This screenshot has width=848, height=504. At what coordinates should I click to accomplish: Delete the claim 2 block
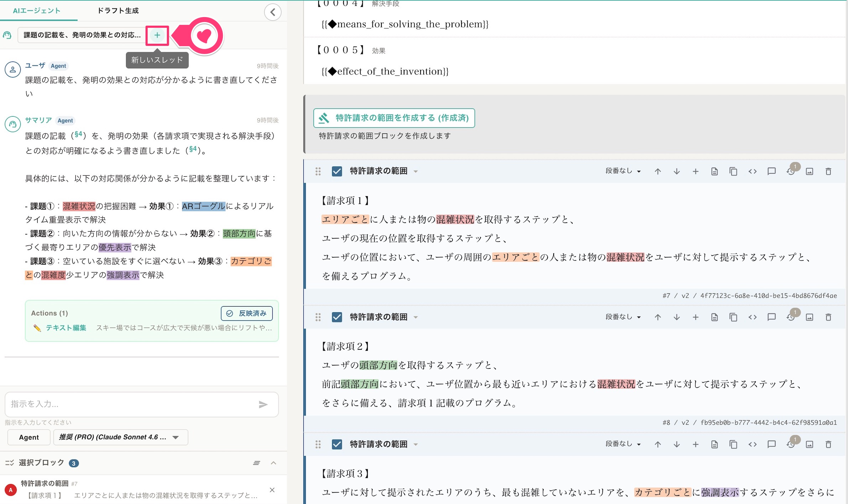click(828, 317)
